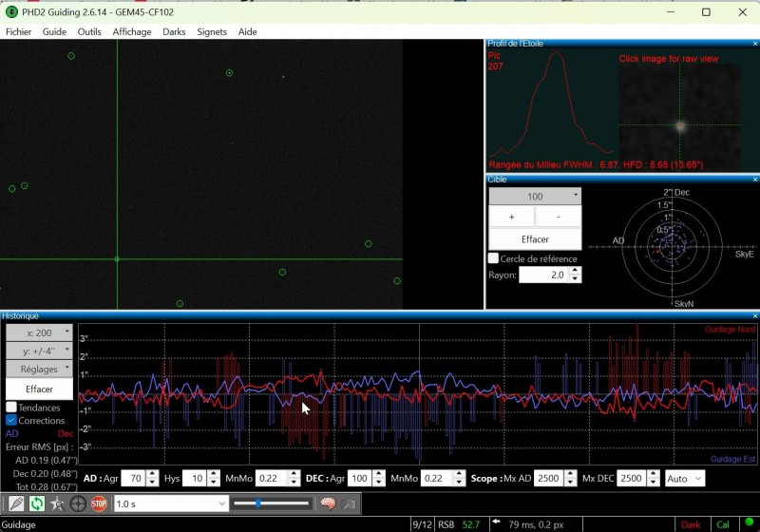Image resolution: width=760 pixels, height=532 pixels.
Task: Increase AD Agr value with up arrow
Action: (x=153, y=474)
